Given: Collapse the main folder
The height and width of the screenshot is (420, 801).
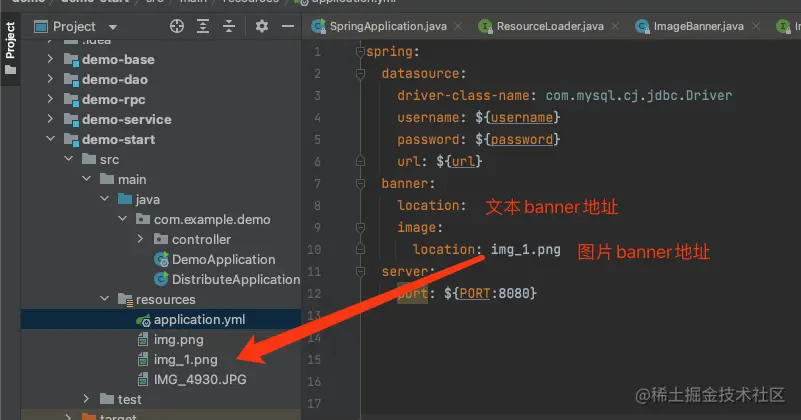Looking at the screenshot, I should [x=86, y=179].
